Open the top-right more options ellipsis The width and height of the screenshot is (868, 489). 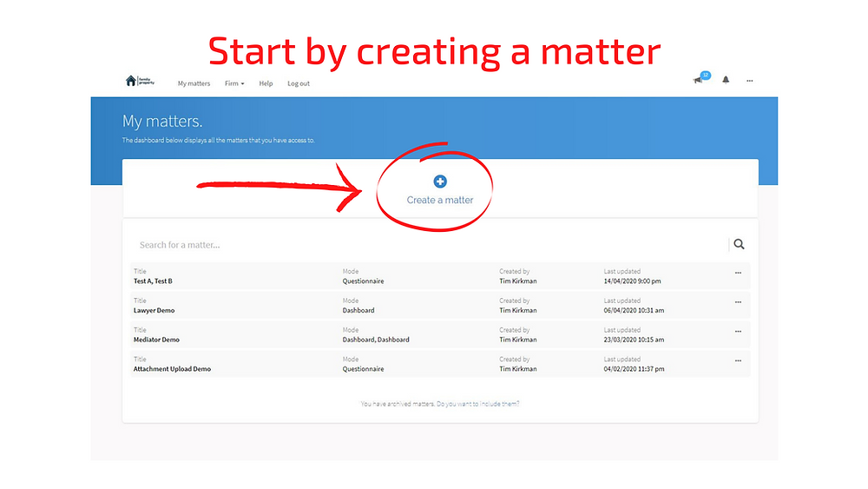point(750,81)
